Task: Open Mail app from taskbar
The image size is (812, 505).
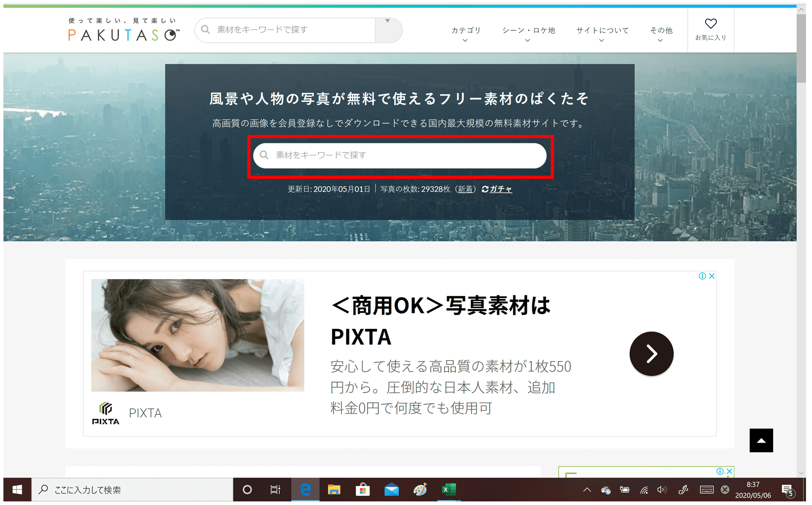Action: pyautogui.click(x=391, y=489)
